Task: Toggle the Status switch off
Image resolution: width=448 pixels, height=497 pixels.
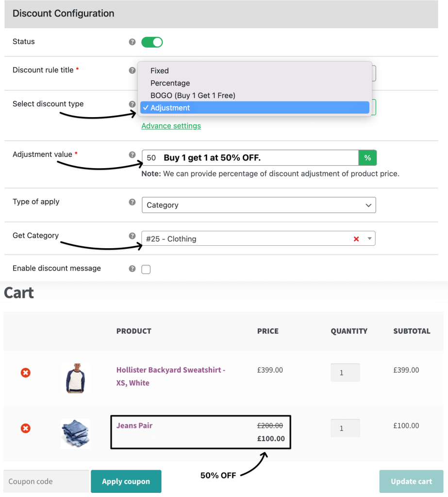Action: pyautogui.click(x=152, y=42)
